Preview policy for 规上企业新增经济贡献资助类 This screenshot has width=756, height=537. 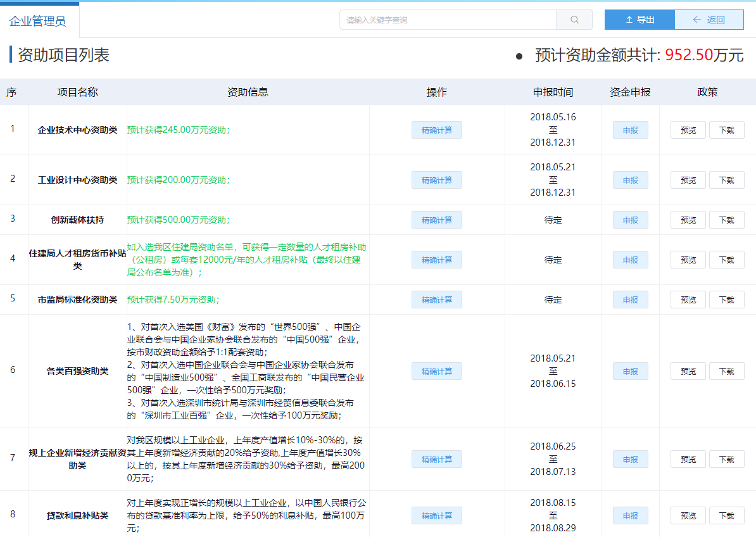click(x=688, y=459)
